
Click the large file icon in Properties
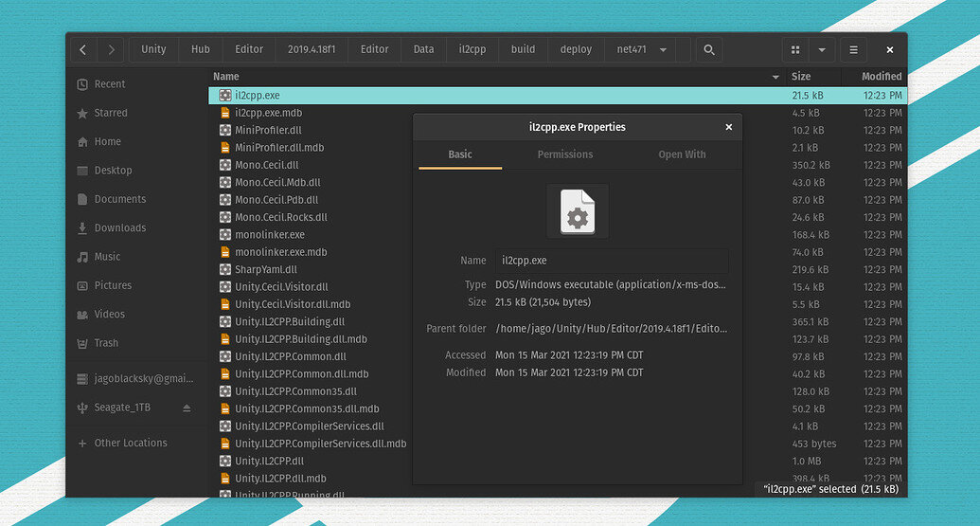coord(578,211)
